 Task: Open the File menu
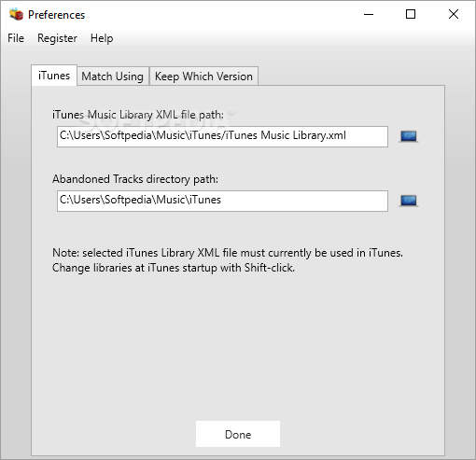[x=16, y=38]
